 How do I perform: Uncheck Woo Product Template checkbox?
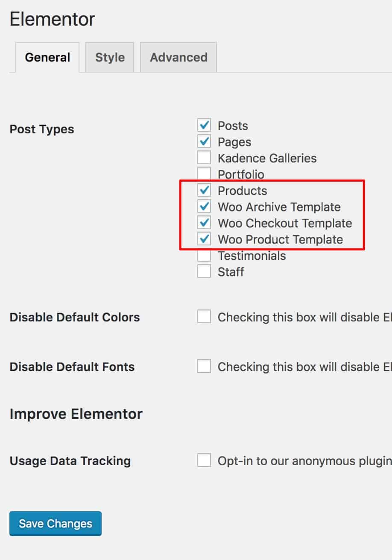(x=204, y=239)
